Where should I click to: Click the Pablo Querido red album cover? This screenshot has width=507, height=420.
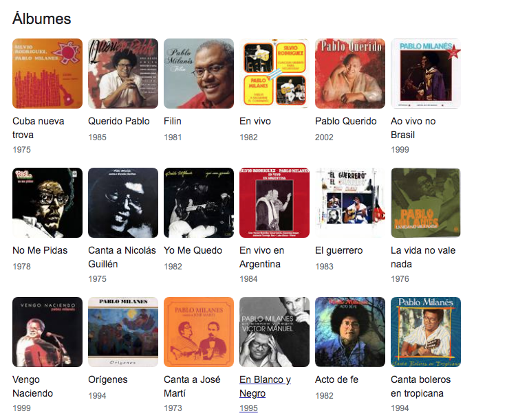click(350, 74)
